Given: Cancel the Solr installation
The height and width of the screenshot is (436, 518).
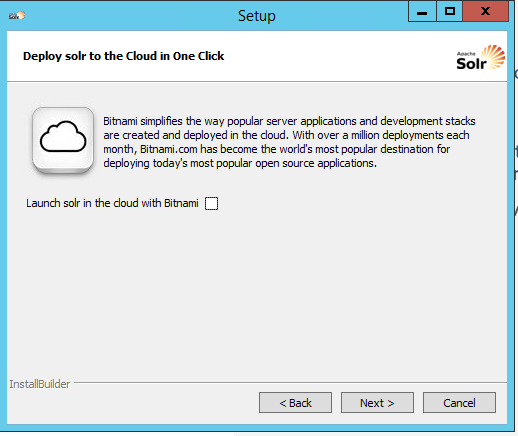Looking at the screenshot, I should pos(459,403).
